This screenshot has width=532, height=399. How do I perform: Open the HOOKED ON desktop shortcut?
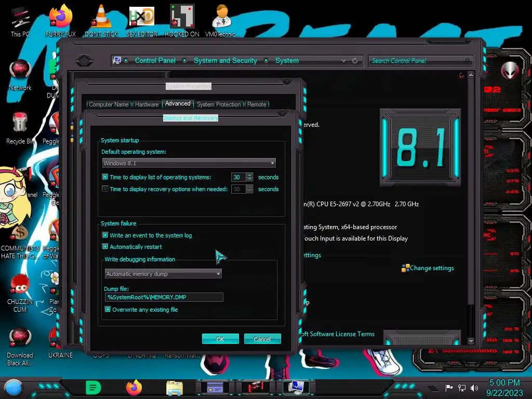click(182, 21)
